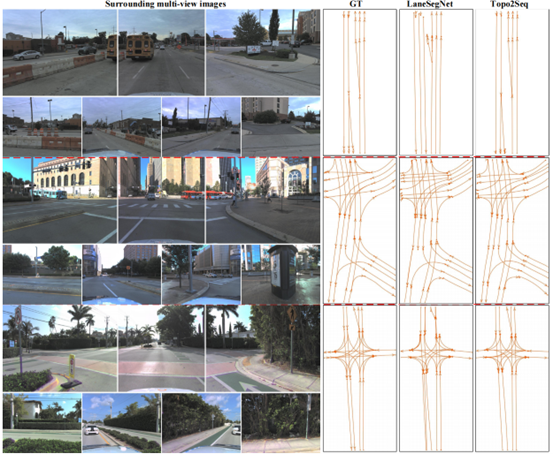Select the image with leaning utility pole
The image size is (553, 454).
(201, 127)
